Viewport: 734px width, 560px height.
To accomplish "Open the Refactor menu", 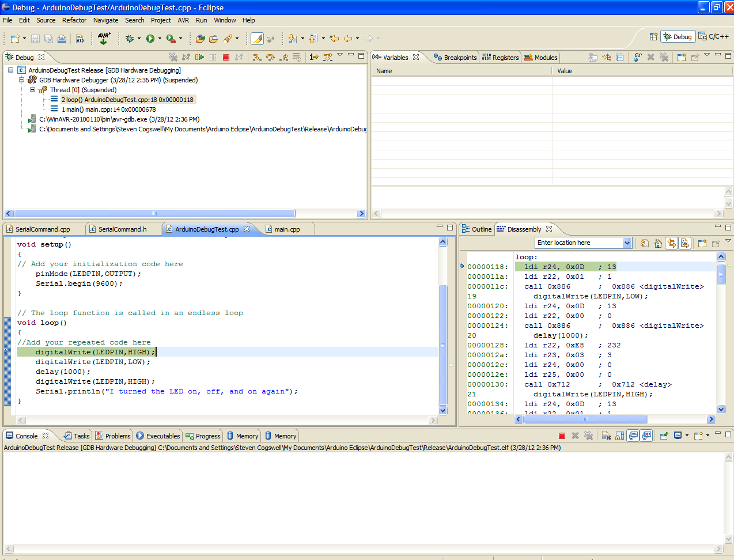I will 74,20.
